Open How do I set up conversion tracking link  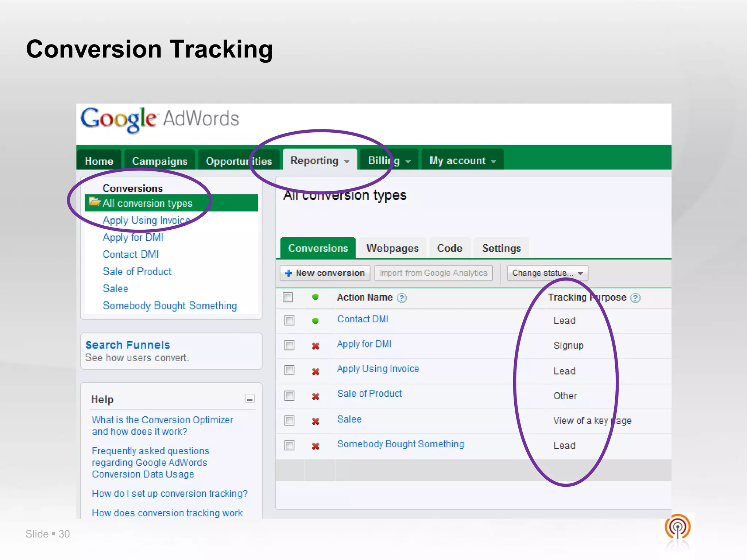click(170, 494)
